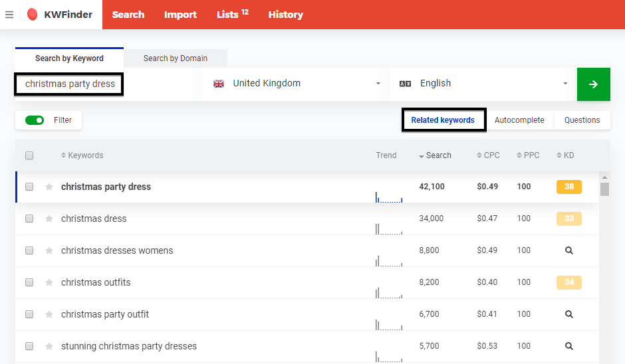Select the christmas party outfit checkbox
Screen dimensions: 625x364
[29, 314]
